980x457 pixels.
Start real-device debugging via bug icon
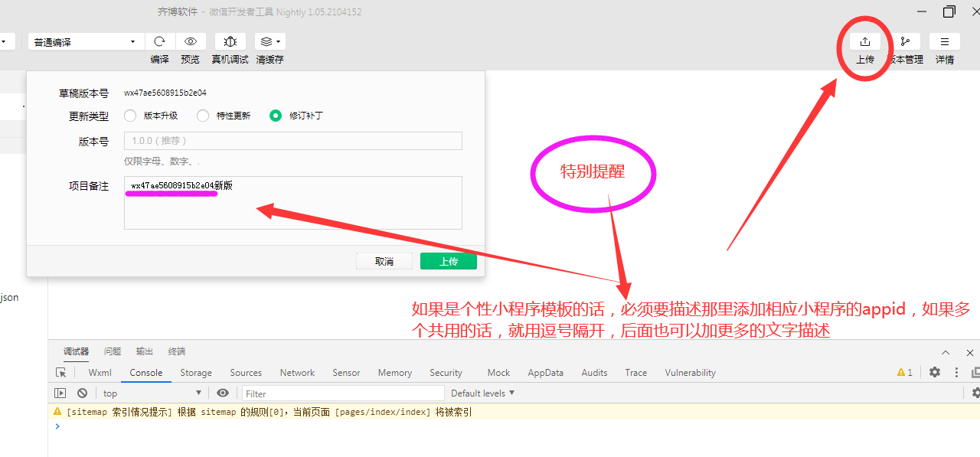pyautogui.click(x=230, y=41)
